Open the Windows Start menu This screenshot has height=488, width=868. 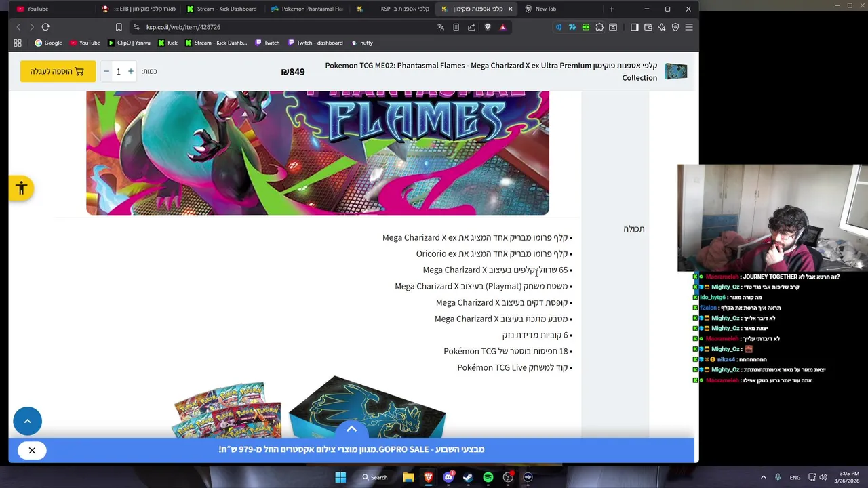pos(340,477)
